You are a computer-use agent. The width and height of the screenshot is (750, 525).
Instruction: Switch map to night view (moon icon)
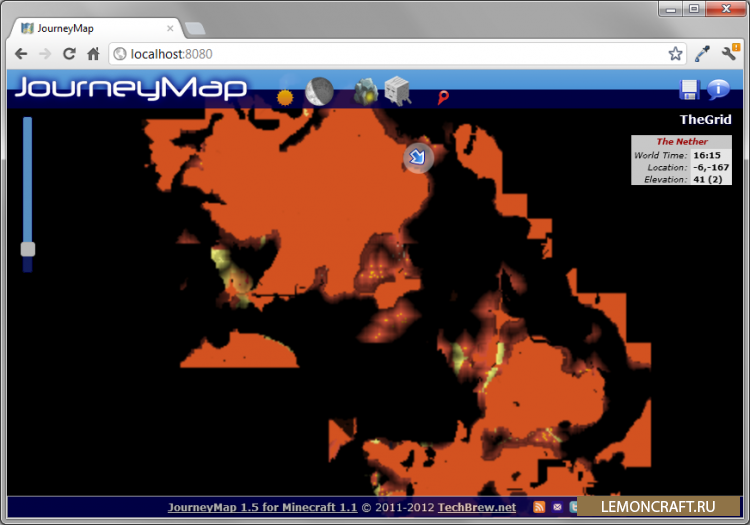coord(319,92)
